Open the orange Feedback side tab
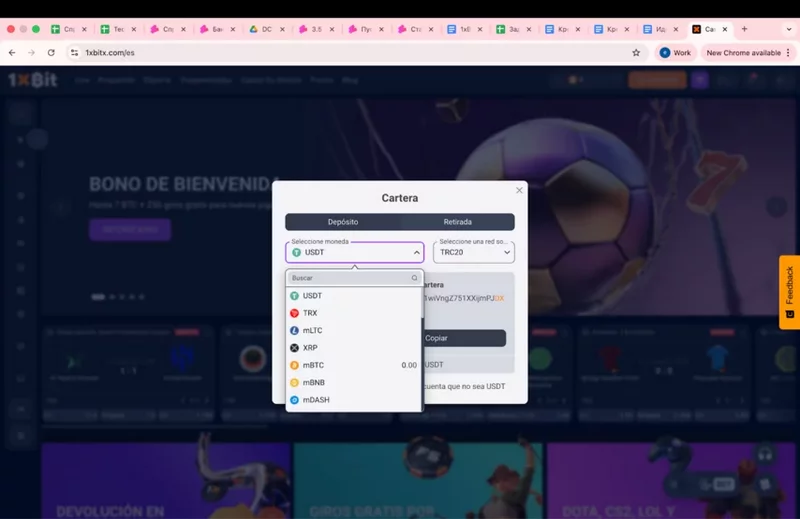The image size is (800, 519). pyautogui.click(x=789, y=292)
